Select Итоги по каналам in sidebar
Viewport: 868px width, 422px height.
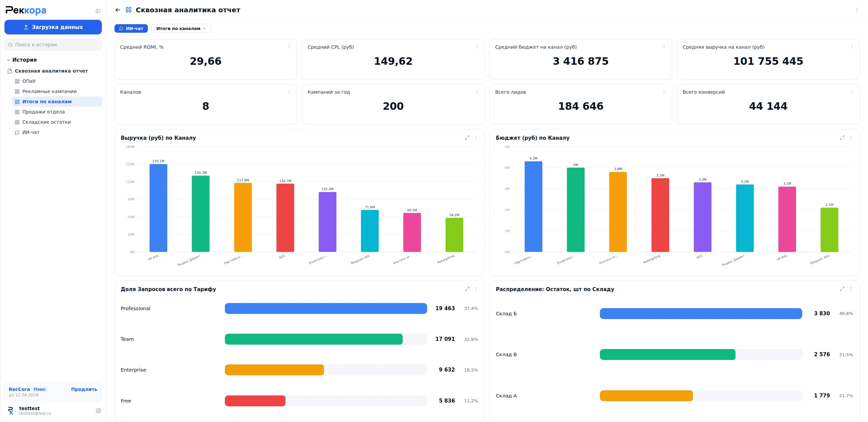57,102
